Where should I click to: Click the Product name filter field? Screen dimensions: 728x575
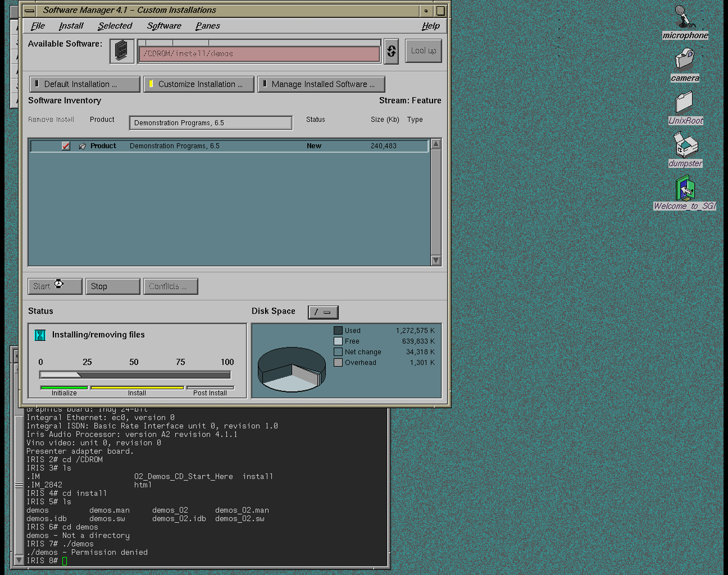pos(211,123)
